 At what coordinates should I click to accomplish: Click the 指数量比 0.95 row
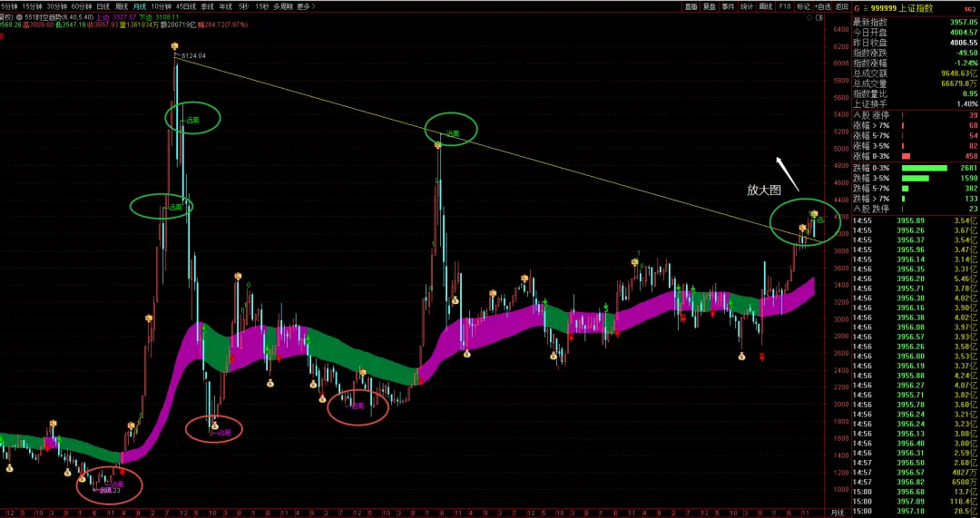click(x=916, y=93)
